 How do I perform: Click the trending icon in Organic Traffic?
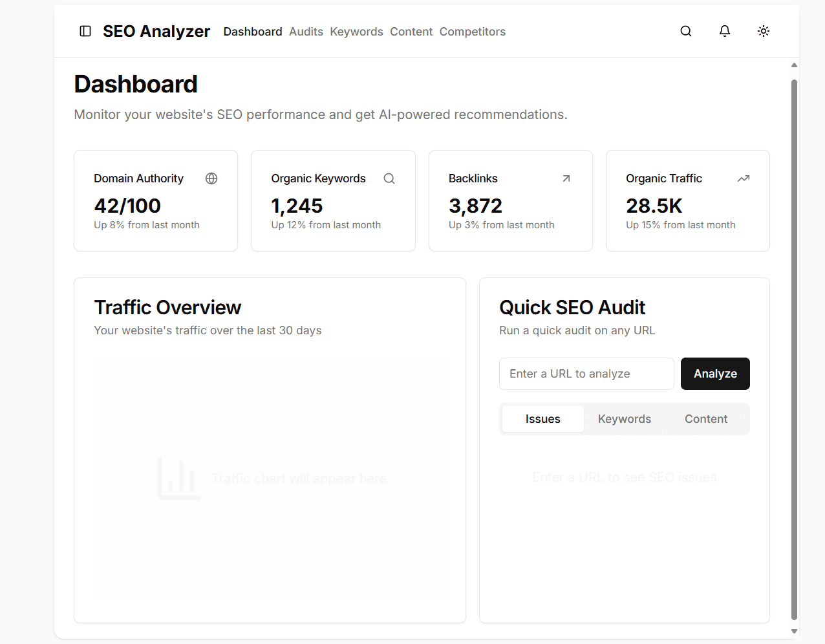click(744, 178)
